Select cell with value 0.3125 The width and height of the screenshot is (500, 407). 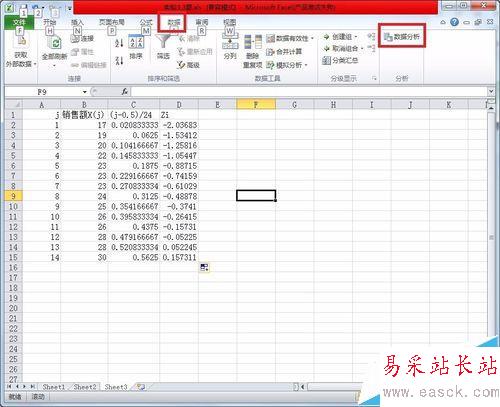tap(133, 196)
